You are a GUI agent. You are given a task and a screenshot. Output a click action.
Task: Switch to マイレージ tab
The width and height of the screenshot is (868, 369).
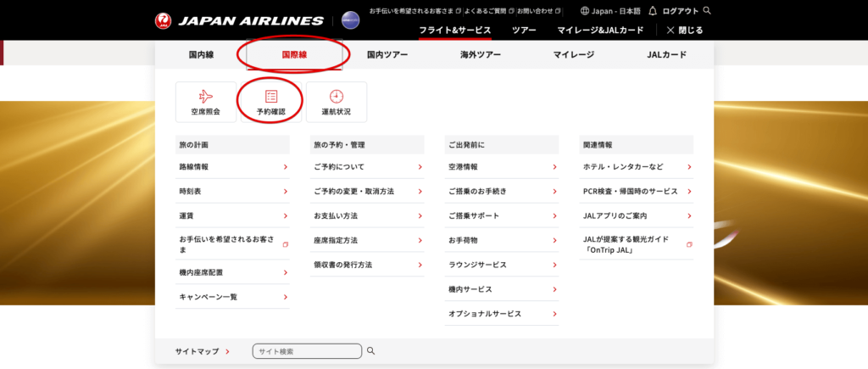point(574,54)
